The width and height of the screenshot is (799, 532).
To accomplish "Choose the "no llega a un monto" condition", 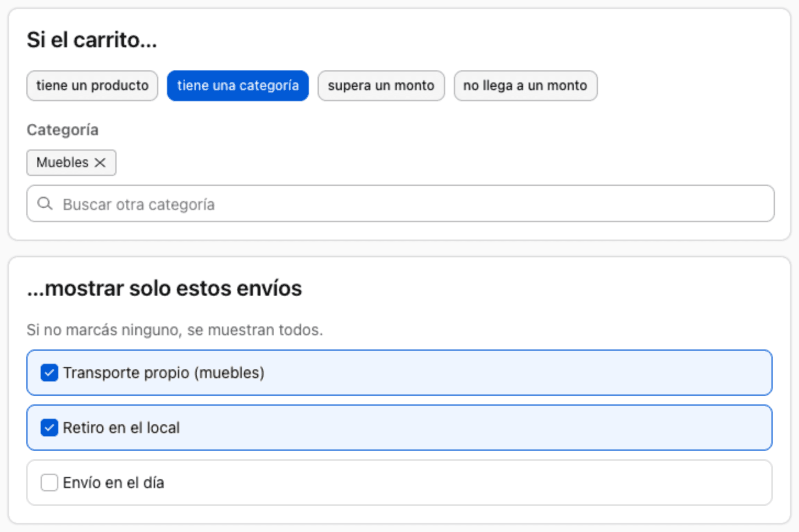I will click(x=525, y=86).
